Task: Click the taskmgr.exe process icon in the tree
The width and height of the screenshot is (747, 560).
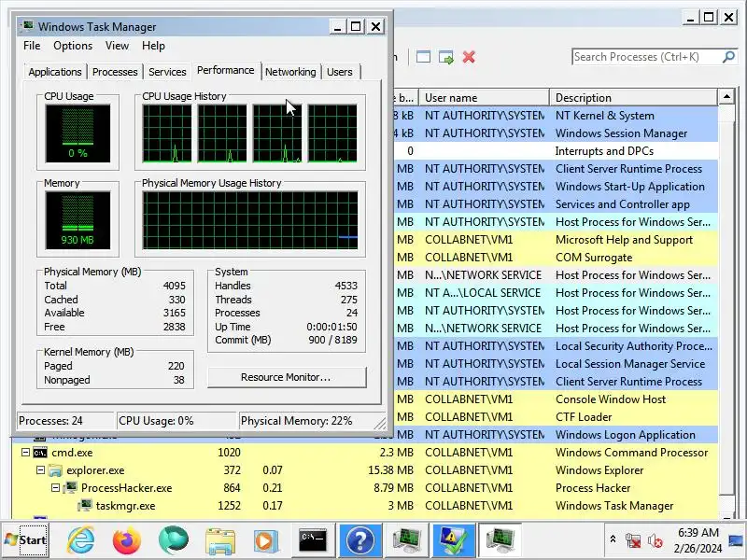Action: point(85,506)
